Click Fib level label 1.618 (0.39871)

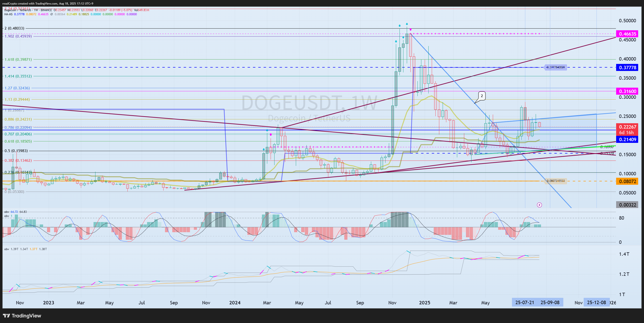tap(18, 60)
